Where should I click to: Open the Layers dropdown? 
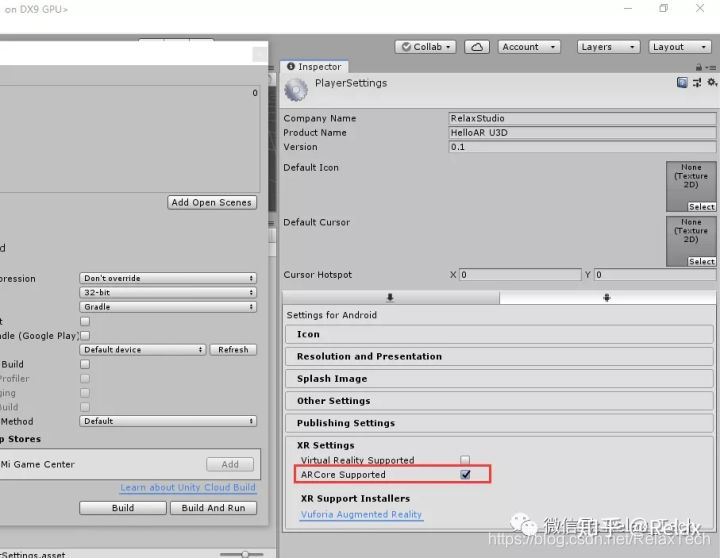click(608, 47)
